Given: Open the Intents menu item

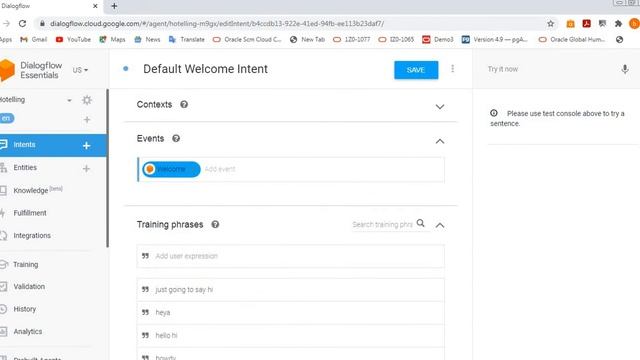Looking at the screenshot, I should 24,145.
